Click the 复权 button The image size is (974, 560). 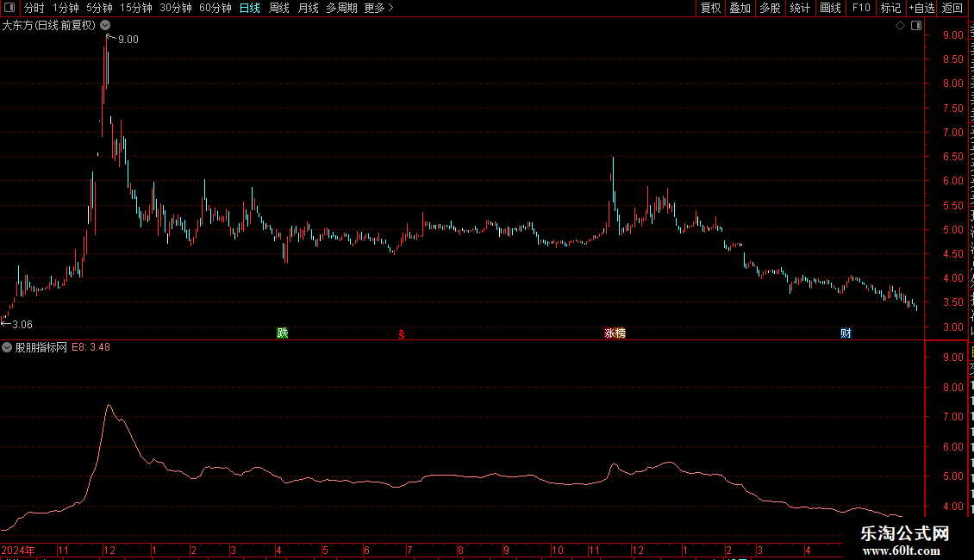point(710,8)
